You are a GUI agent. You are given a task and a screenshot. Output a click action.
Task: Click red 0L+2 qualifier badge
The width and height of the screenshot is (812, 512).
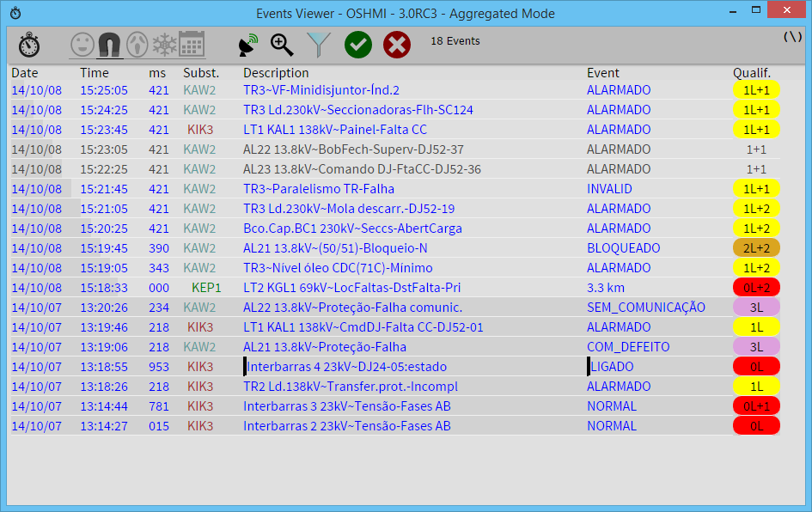pyautogui.click(x=756, y=287)
